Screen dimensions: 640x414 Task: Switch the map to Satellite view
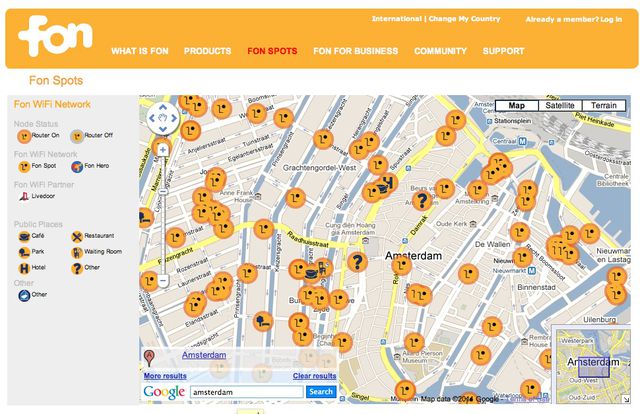[560, 105]
